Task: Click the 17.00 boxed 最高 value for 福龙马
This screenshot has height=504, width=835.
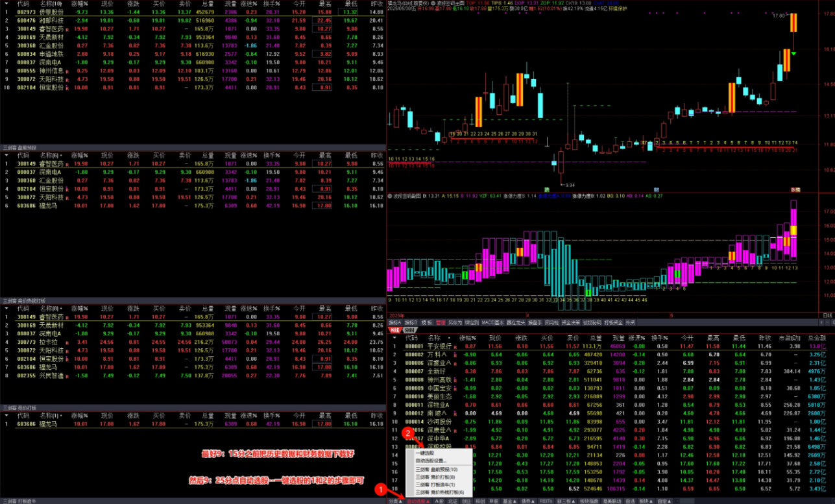Action: click(x=322, y=424)
